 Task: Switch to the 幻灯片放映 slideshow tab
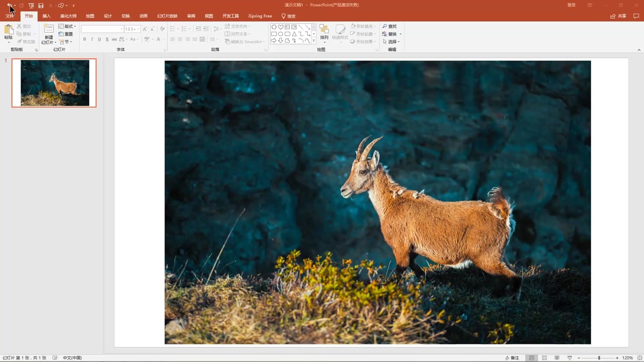[167, 16]
